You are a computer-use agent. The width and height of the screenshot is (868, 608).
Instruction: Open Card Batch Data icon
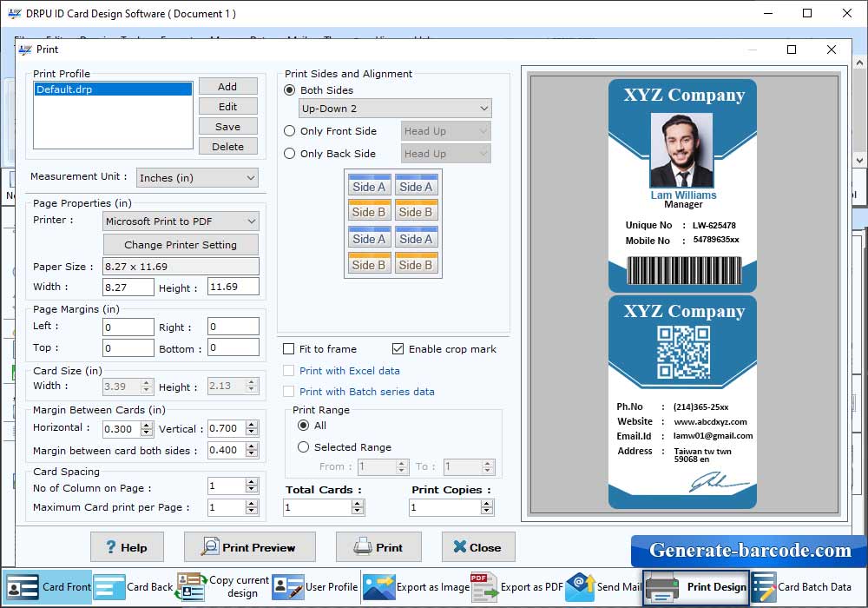(764, 587)
